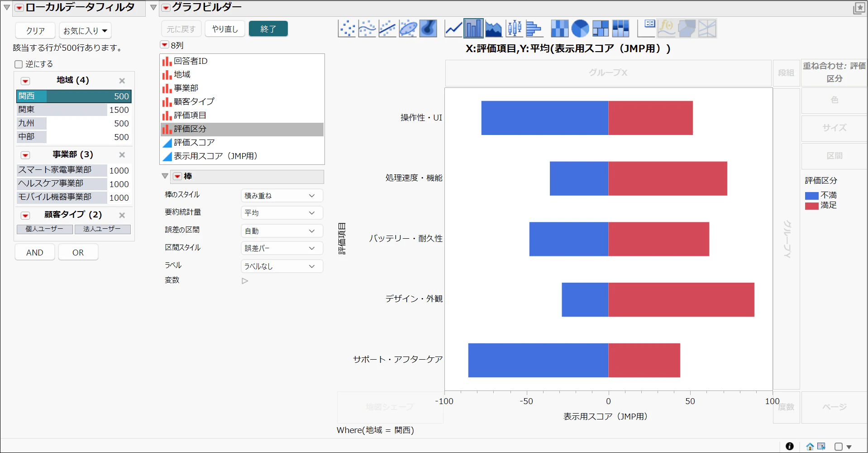The image size is (868, 453).
Task: Click the bookmark star icon at top right
Action: (859, 8)
